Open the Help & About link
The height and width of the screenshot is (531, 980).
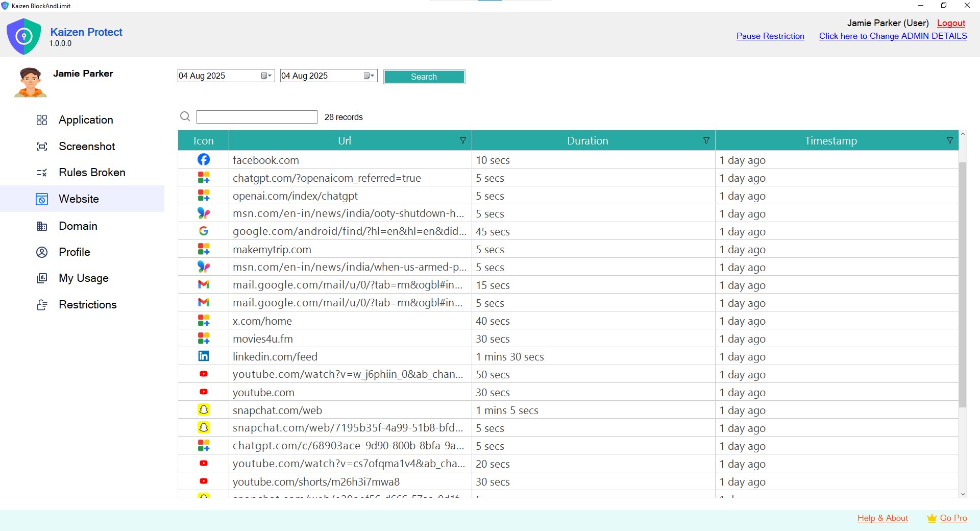pos(883,518)
